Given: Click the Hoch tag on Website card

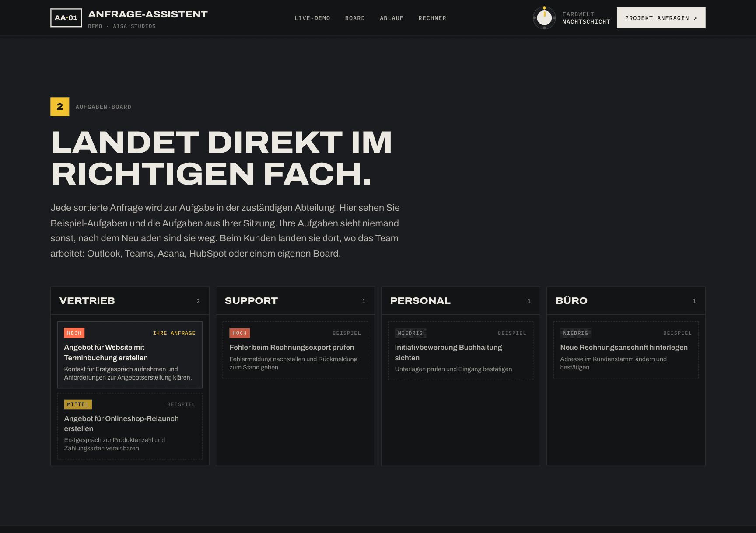Looking at the screenshot, I should [74, 333].
